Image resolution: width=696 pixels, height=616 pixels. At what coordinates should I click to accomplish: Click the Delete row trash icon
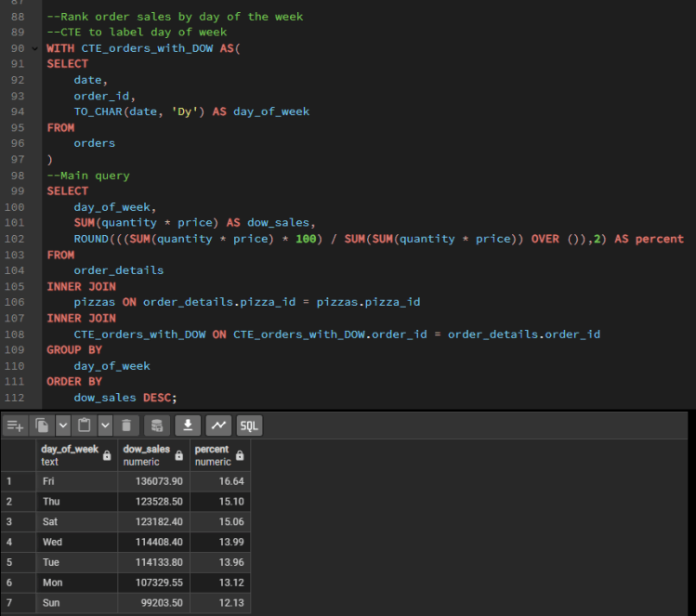(x=128, y=426)
